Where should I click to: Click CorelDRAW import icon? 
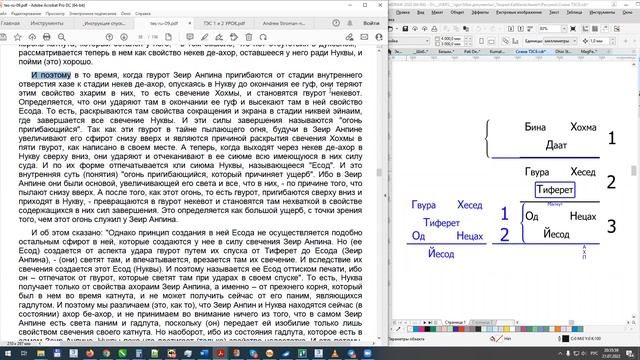pyautogui.click(x=511, y=29)
